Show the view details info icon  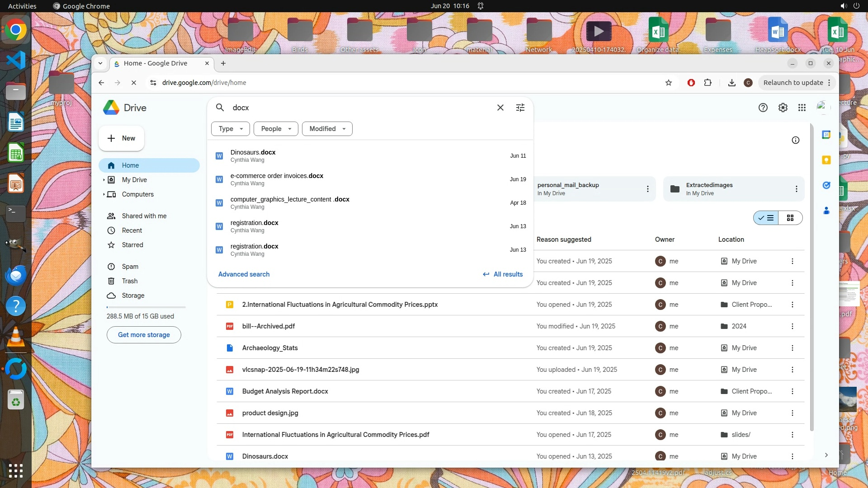tap(796, 140)
